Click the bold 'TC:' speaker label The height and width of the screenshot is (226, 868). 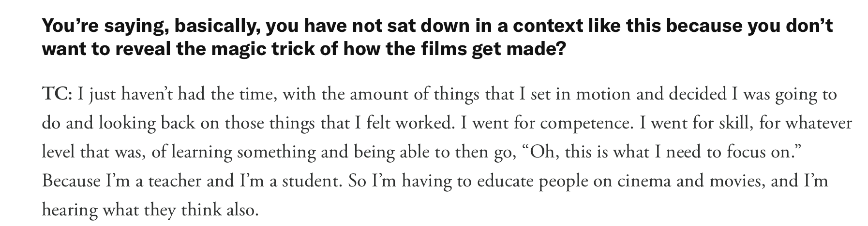(x=57, y=94)
